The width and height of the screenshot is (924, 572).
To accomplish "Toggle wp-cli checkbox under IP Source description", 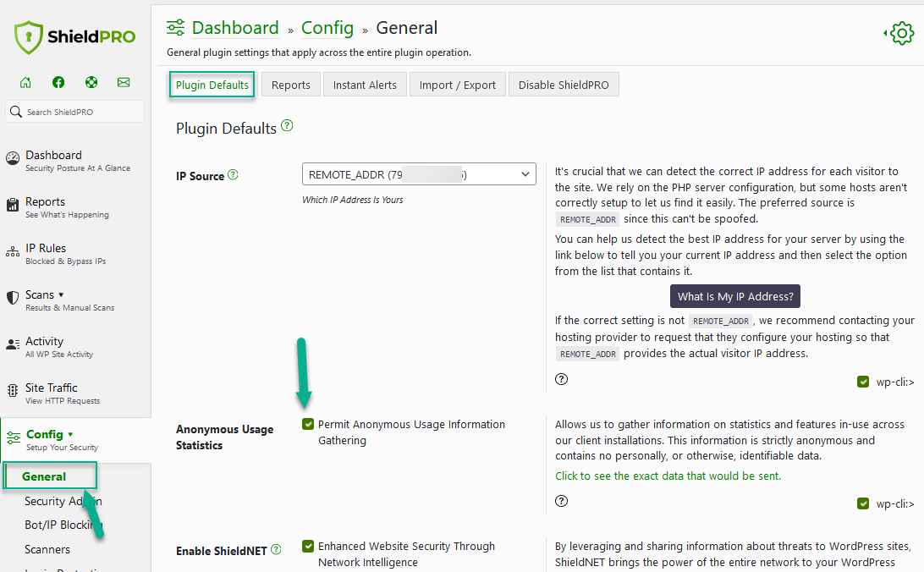I will tap(863, 382).
